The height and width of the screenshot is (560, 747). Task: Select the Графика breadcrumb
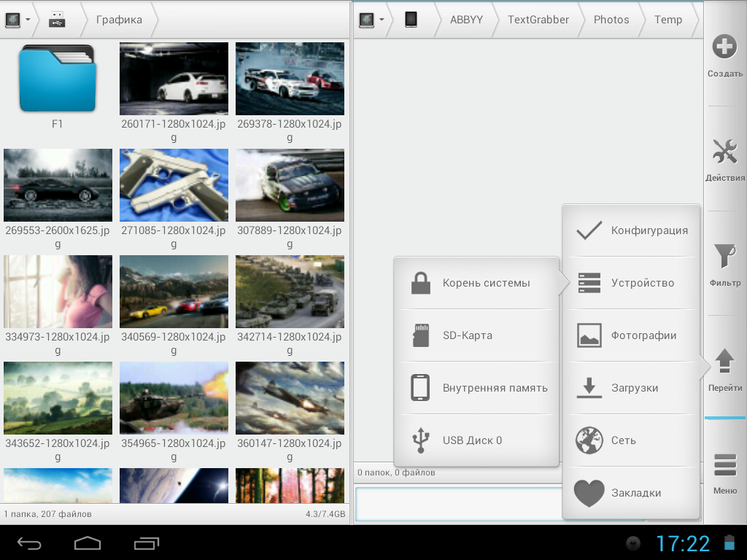pos(119,20)
